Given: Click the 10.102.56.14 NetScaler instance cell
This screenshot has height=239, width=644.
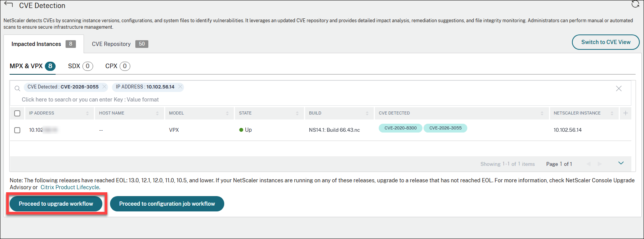Looking at the screenshot, I should pos(567,130).
